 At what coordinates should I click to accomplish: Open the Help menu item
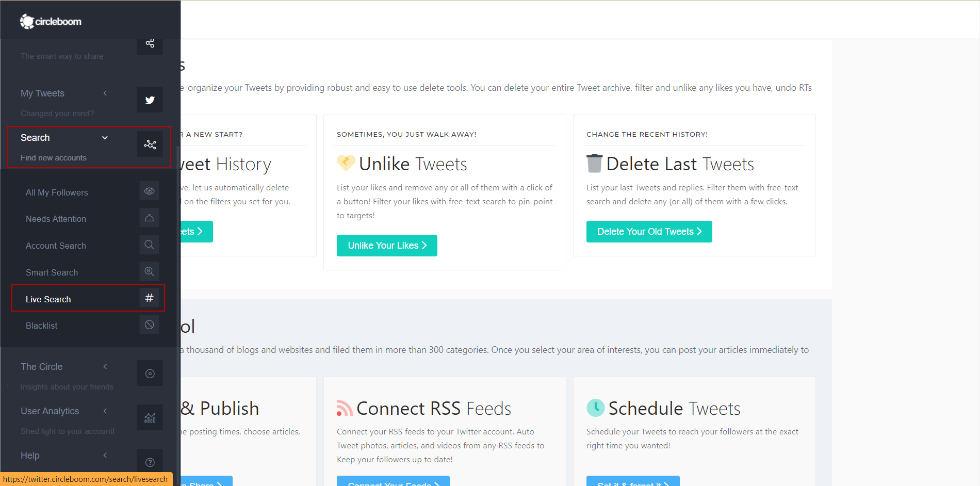click(x=29, y=455)
